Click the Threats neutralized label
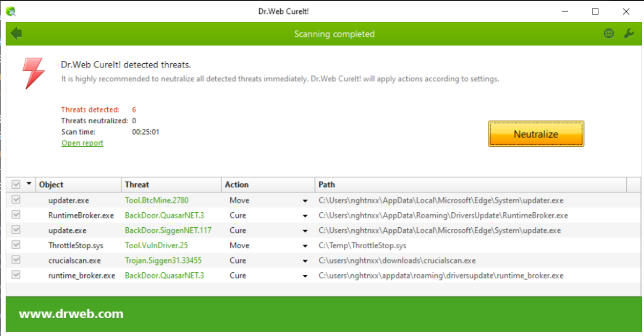644x336 pixels. pos(94,121)
